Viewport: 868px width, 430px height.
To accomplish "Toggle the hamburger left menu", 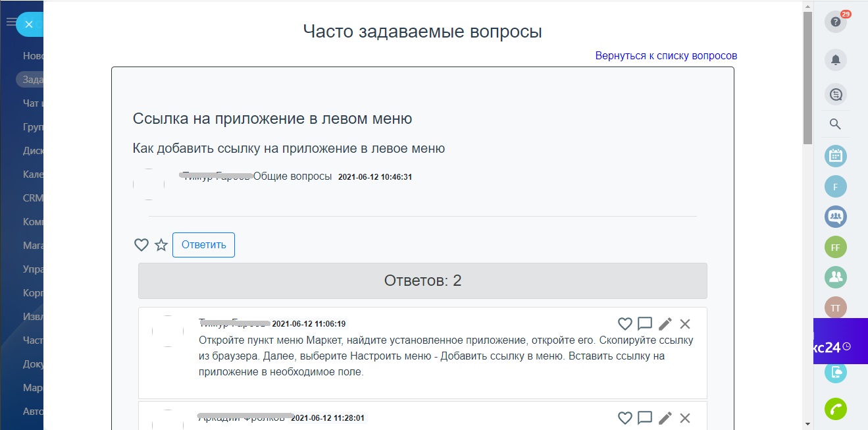I will tap(11, 22).
